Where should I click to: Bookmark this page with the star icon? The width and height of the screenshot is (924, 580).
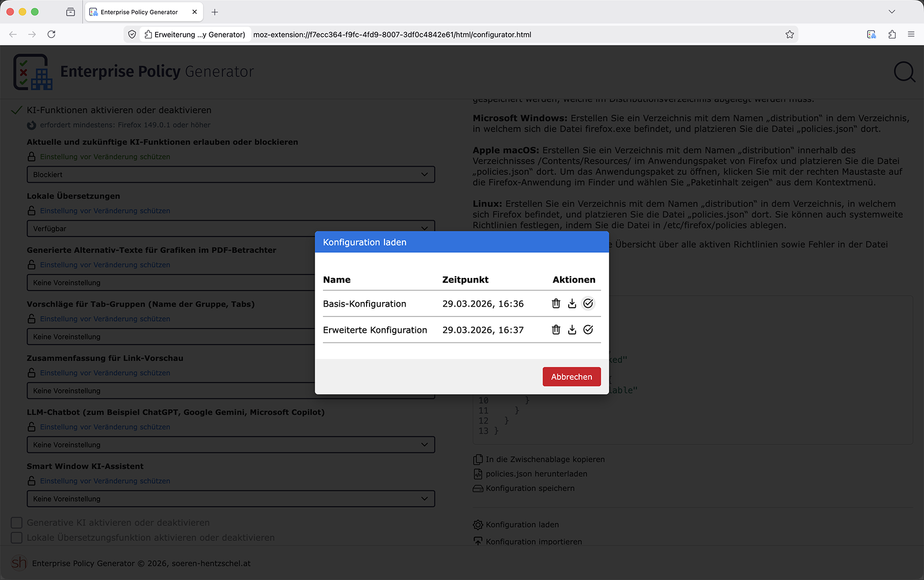pos(790,34)
